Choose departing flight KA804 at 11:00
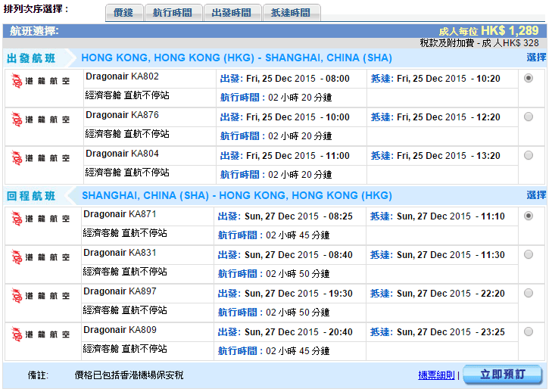 pos(528,155)
